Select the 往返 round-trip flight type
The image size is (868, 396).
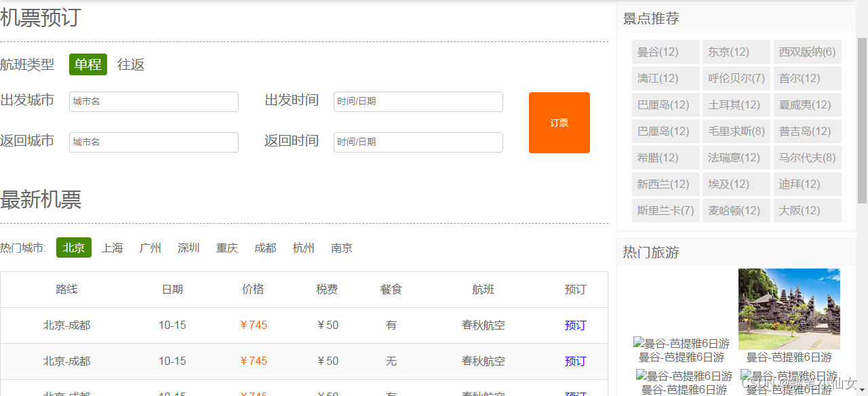(131, 64)
